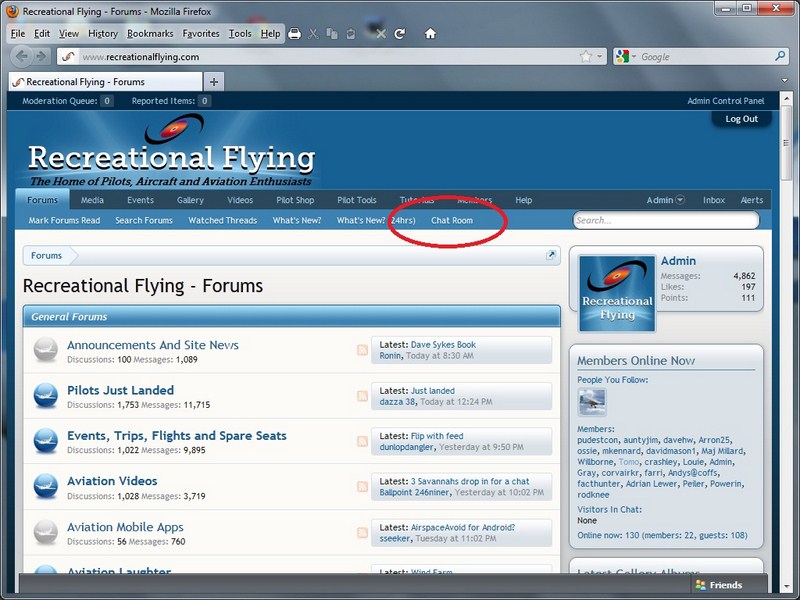Click the Chat Room link

[x=452, y=220]
